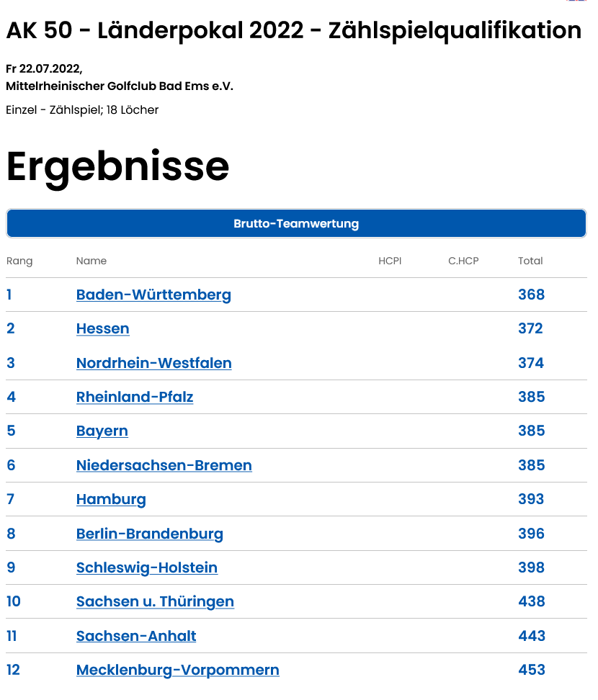Click the Rang column header
598x700 pixels.
click(19, 261)
